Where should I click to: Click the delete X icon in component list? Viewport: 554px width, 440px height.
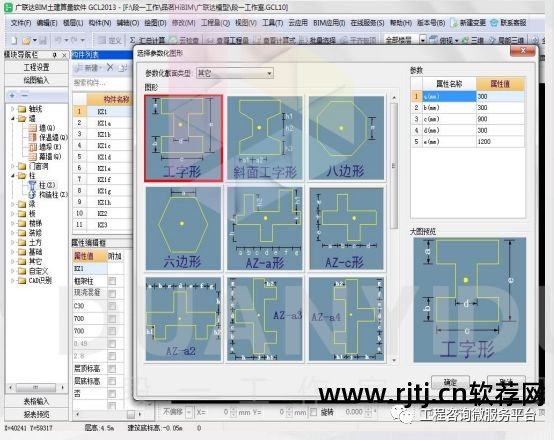tap(110, 67)
